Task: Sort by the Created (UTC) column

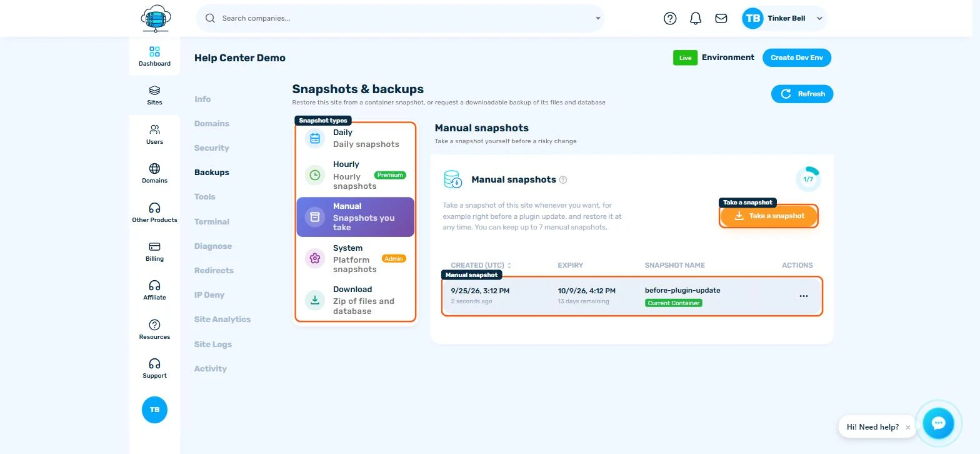Action: click(481, 265)
